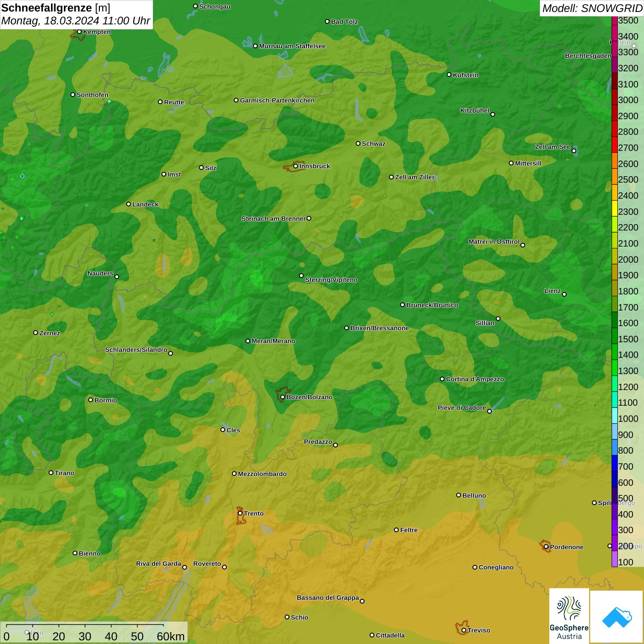The image size is (644, 644).
Task: Click the Sonthofen label
Action: [x=92, y=95]
